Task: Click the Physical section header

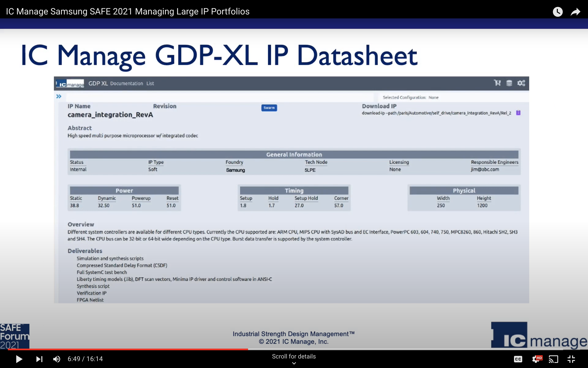Action: coord(464,191)
